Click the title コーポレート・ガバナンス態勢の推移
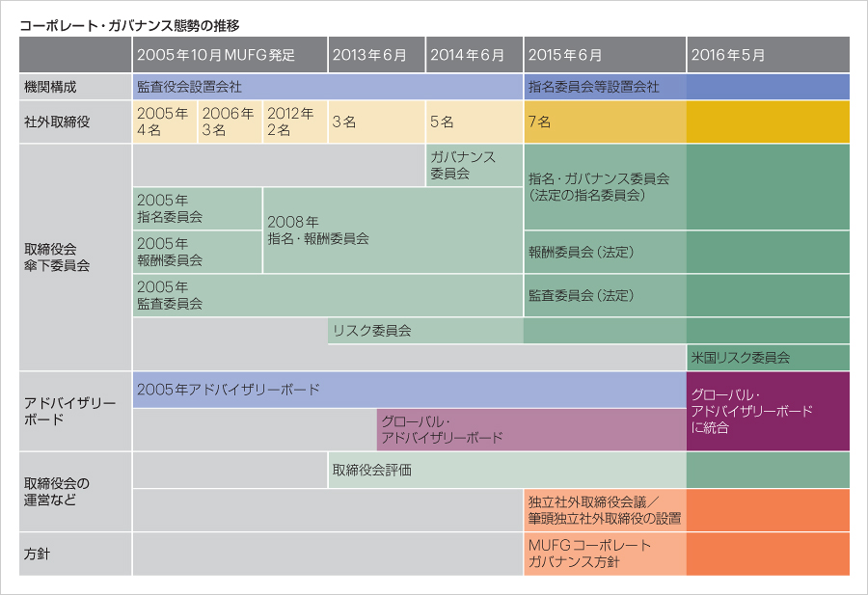868x595 pixels. point(129,25)
